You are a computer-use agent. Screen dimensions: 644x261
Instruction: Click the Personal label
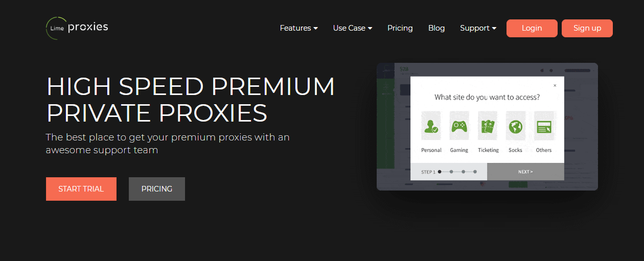pyautogui.click(x=431, y=150)
